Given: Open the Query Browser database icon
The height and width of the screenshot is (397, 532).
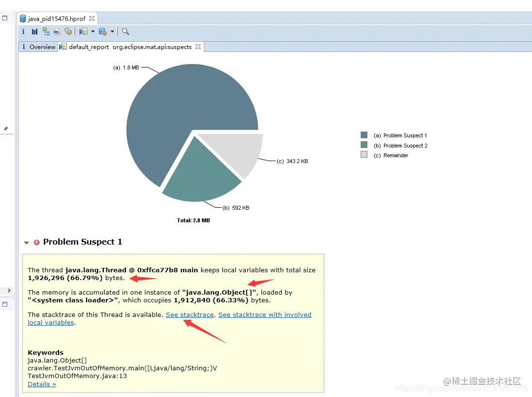Looking at the screenshot, I should (x=102, y=31).
